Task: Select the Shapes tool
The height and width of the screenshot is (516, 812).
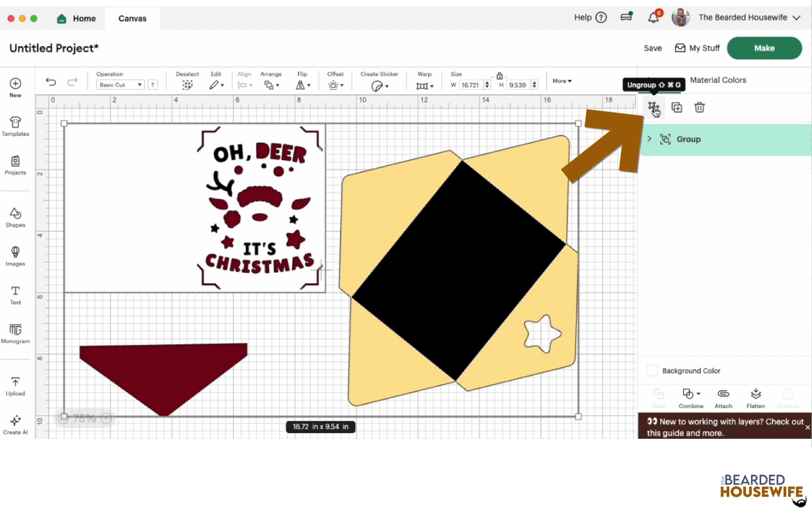Action: tap(15, 217)
